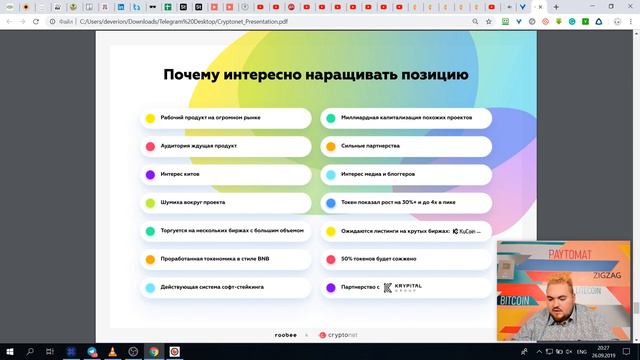
Task: Click the red circular extension icon
Action: tap(545, 22)
